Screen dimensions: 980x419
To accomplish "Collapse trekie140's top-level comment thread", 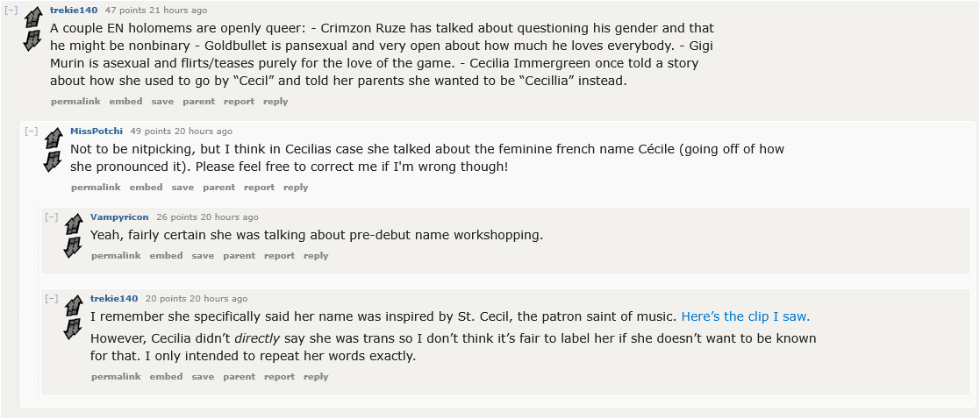I will point(11,11).
